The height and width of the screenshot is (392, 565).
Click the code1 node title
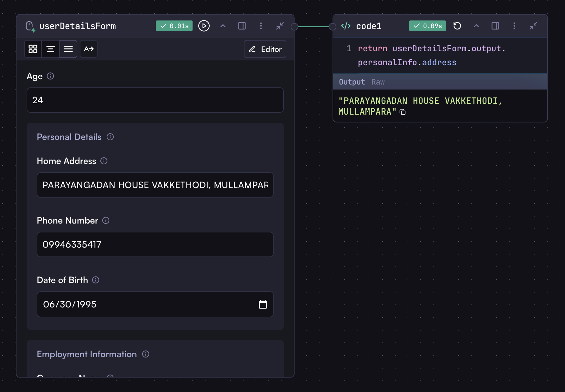coord(369,26)
